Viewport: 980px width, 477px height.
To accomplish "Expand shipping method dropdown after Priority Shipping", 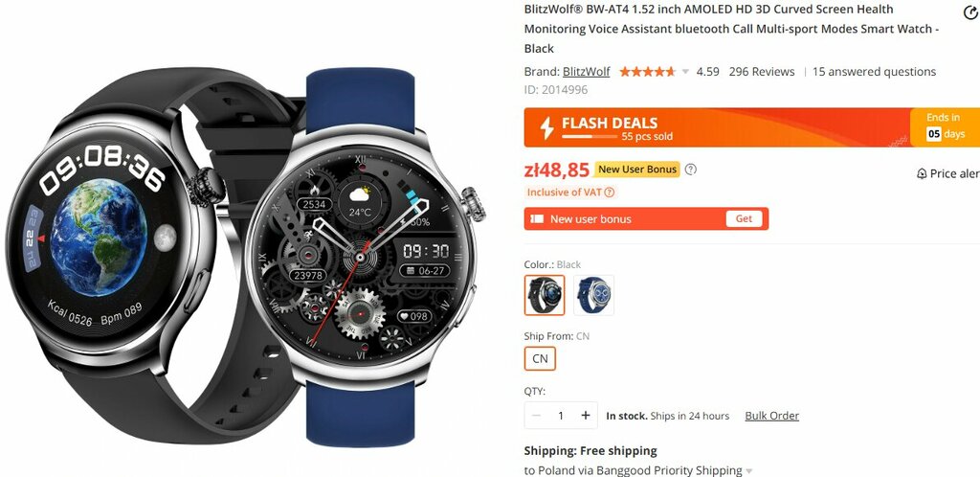I will click(x=748, y=470).
